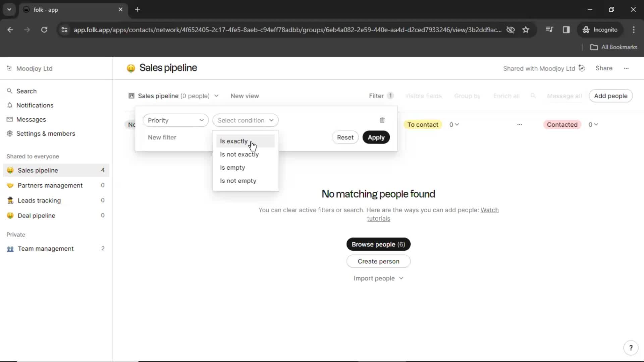Click the Incognito profile indicator

(600, 30)
